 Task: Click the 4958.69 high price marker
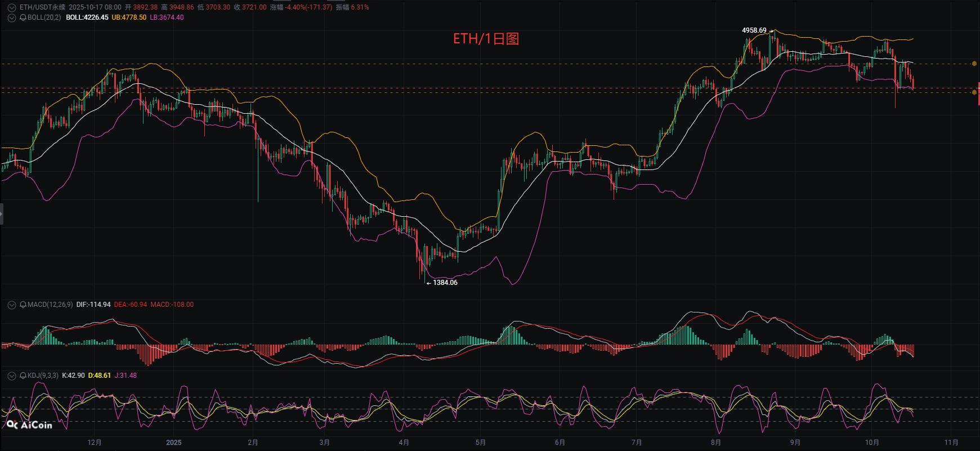pos(754,30)
